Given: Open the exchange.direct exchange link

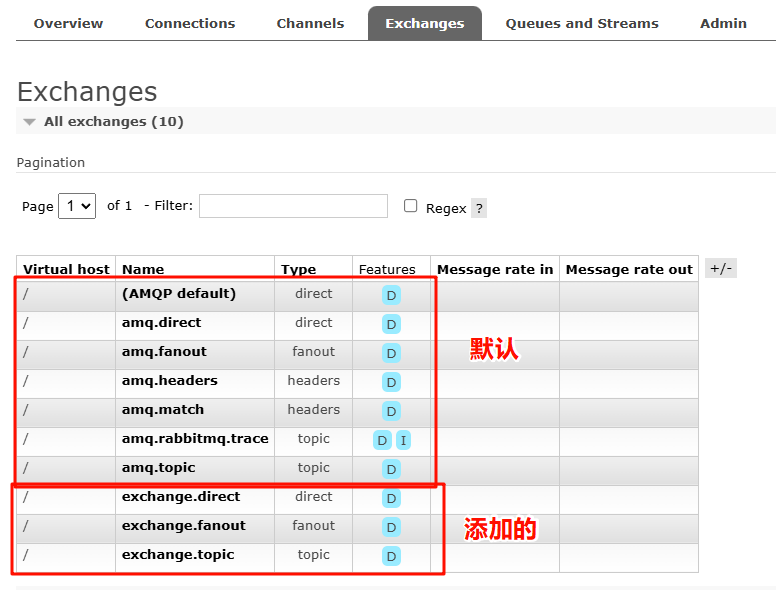Looking at the screenshot, I should tap(181, 497).
